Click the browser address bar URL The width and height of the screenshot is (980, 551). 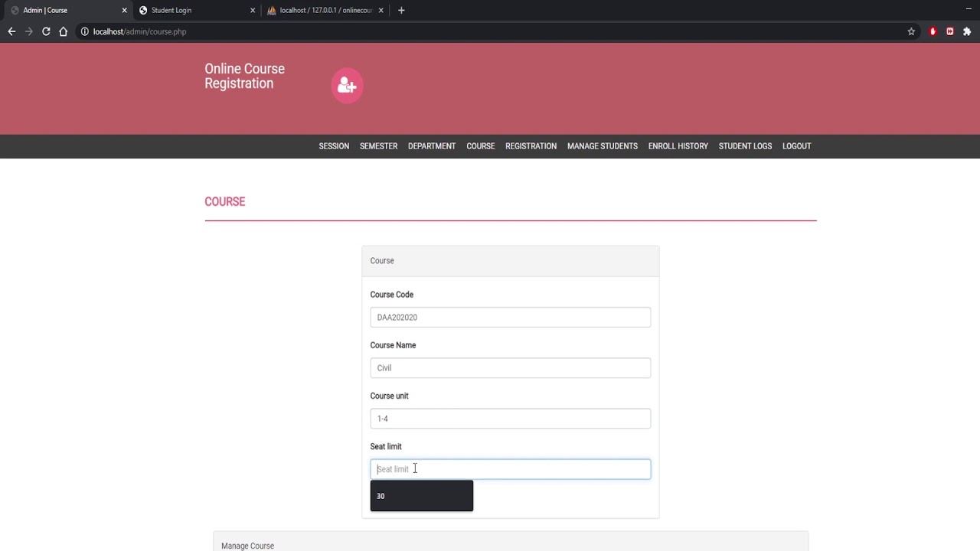click(x=139, y=31)
